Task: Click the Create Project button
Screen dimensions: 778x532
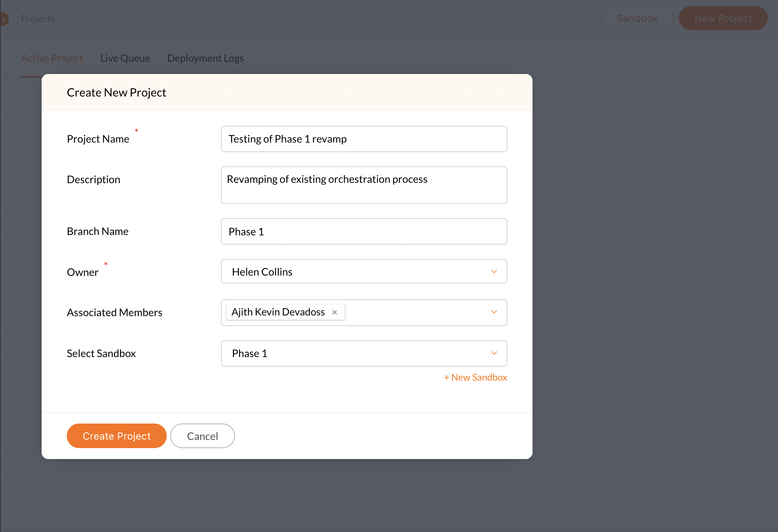Action: pyautogui.click(x=117, y=436)
